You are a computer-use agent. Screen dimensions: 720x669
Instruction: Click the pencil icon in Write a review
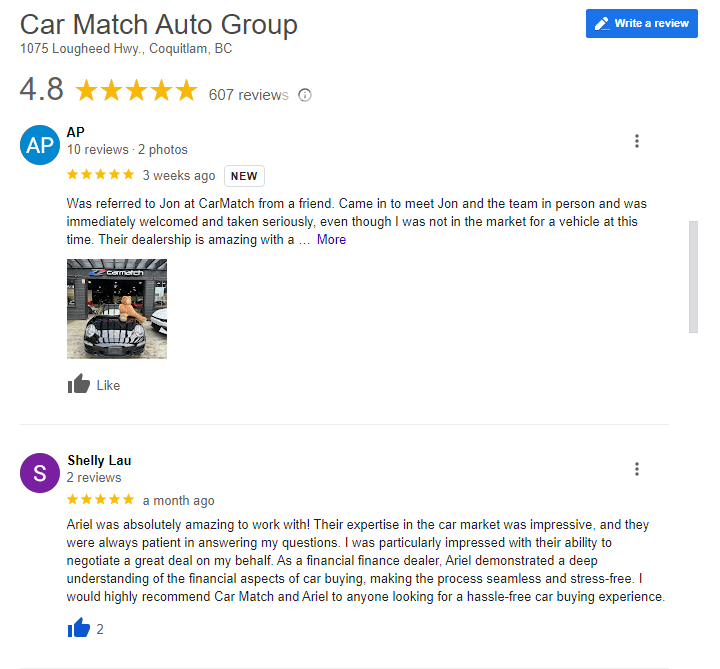(601, 23)
